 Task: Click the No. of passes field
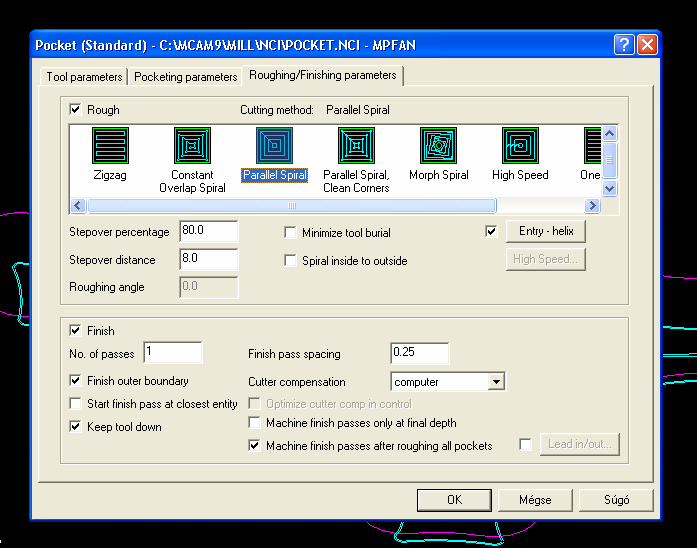tap(173, 352)
